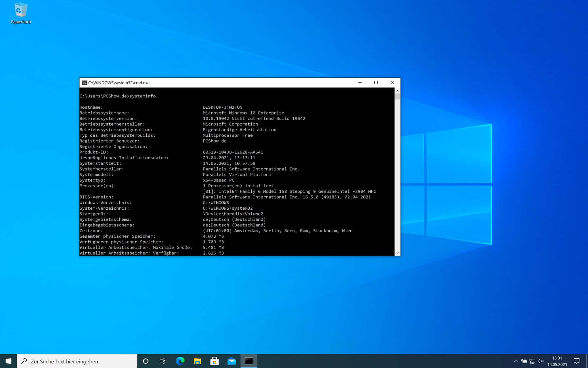Open the calendar by clicking the clock

click(x=557, y=361)
